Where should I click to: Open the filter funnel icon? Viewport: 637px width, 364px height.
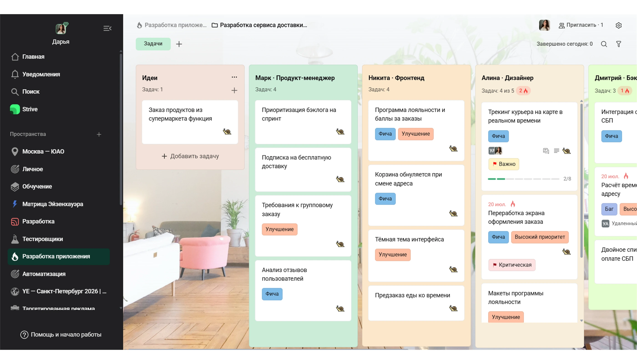pos(619,44)
